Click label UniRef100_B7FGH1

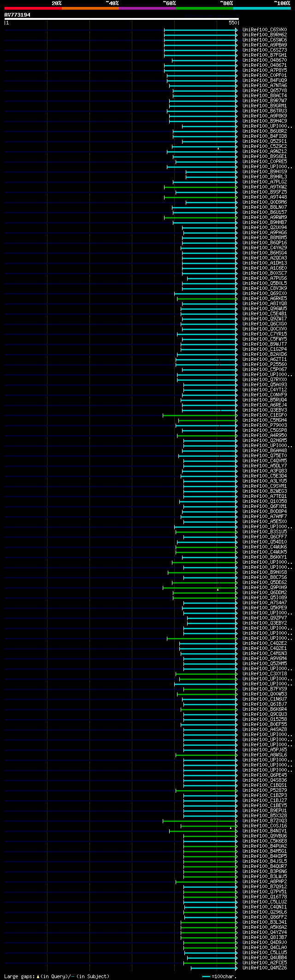(265, 55)
